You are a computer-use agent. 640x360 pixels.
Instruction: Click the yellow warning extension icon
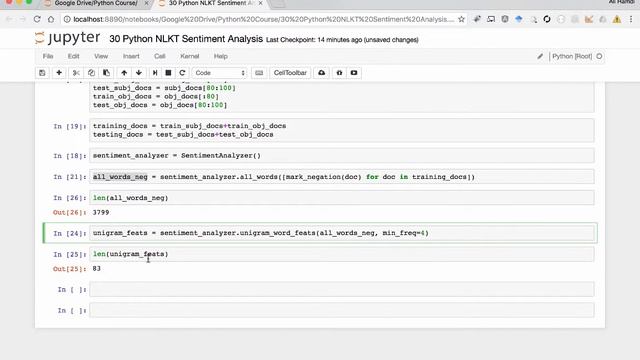(617, 19)
